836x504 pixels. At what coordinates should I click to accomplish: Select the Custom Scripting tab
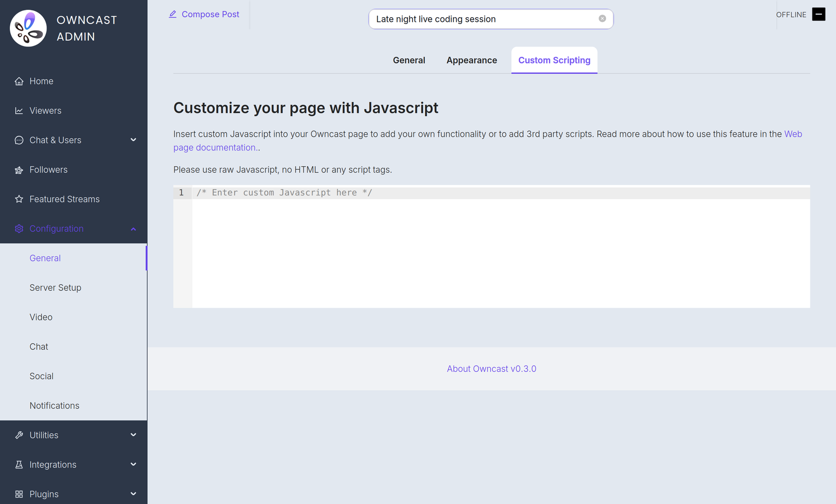554,60
